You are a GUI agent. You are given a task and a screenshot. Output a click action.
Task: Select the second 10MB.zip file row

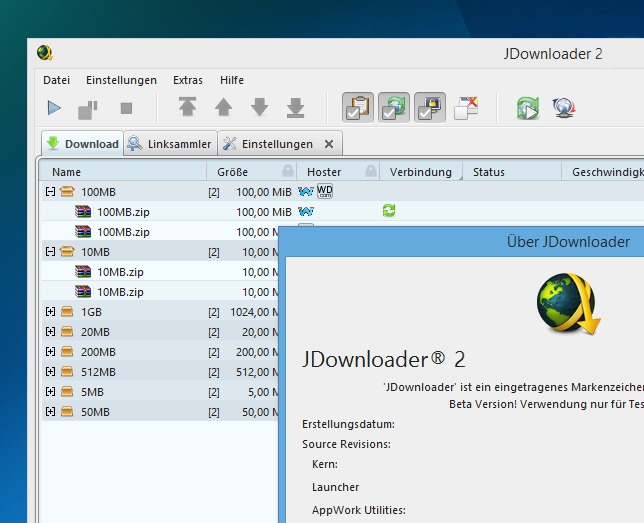tap(160, 292)
